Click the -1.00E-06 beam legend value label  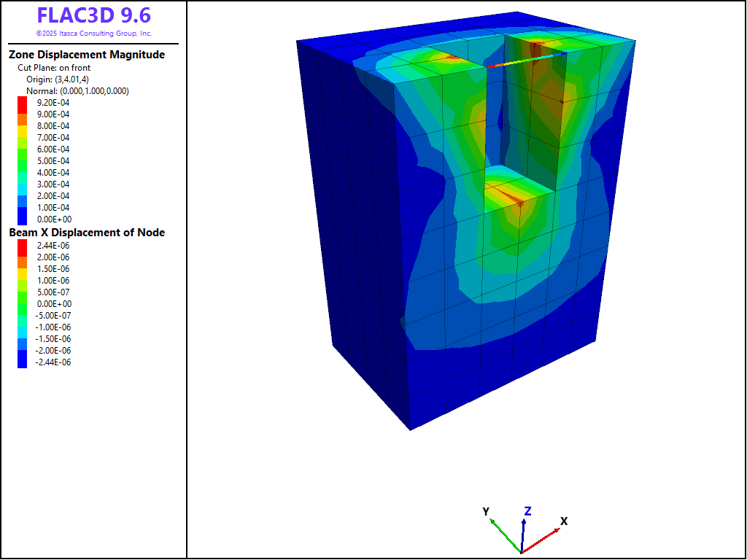[54, 327]
